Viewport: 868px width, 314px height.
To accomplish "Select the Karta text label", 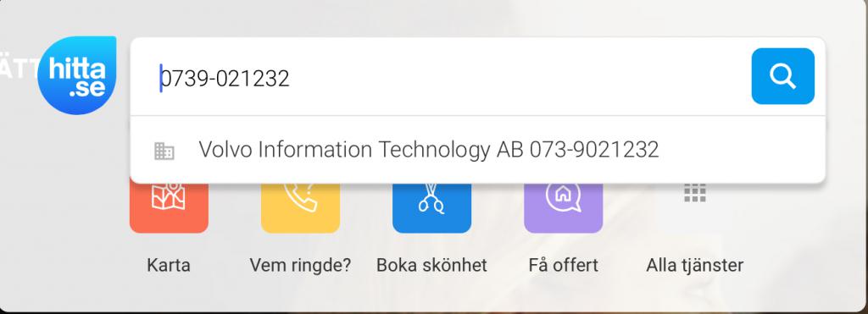I will 169,266.
